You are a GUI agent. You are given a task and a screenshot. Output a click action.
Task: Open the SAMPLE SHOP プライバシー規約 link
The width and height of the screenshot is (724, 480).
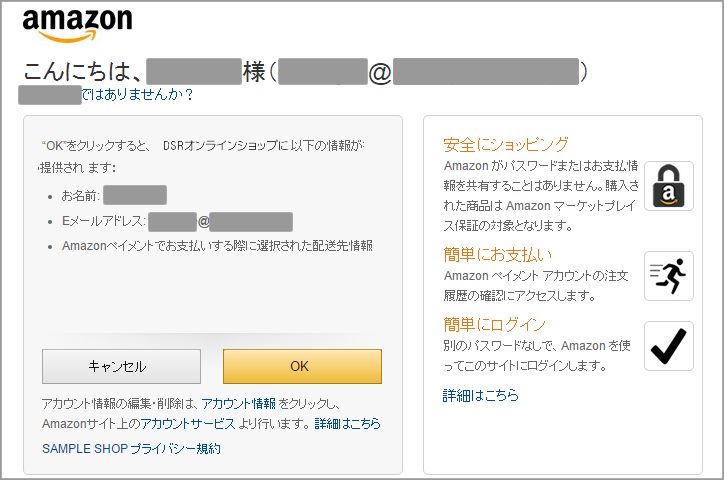131,449
